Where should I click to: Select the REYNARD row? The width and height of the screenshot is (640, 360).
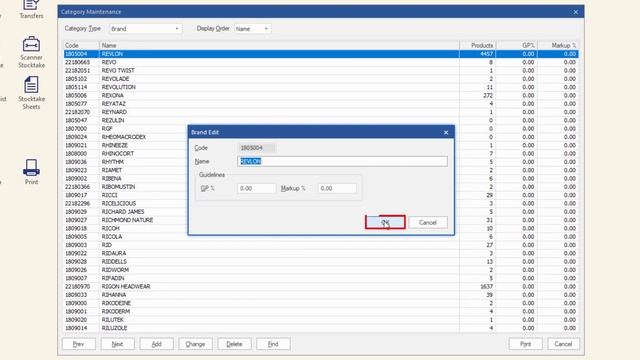[321, 112]
